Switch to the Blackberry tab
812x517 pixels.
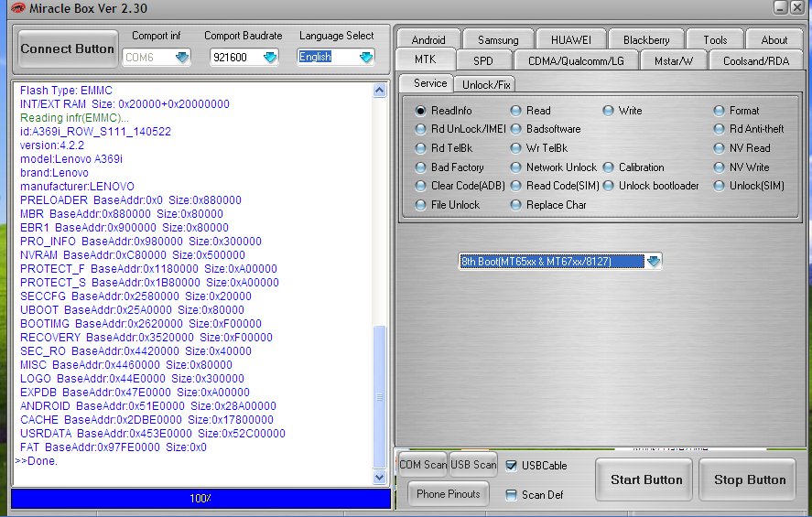[x=646, y=40]
